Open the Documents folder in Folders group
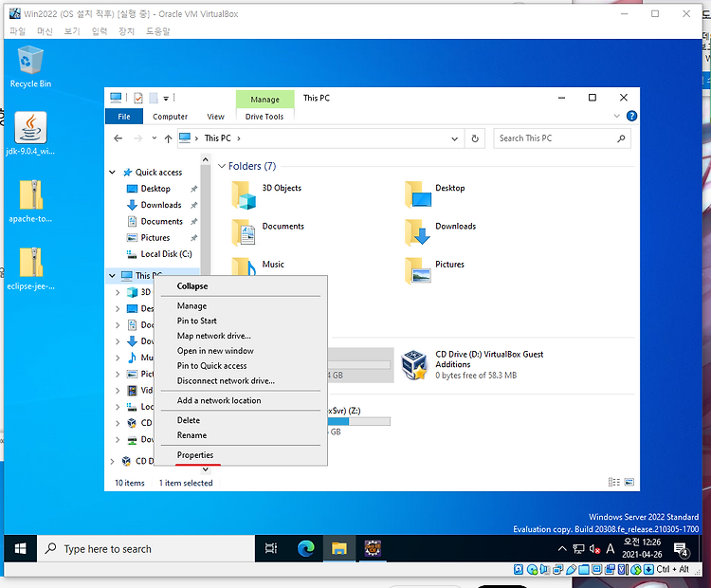Image resolution: width=711 pixels, height=588 pixels. (x=267, y=232)
